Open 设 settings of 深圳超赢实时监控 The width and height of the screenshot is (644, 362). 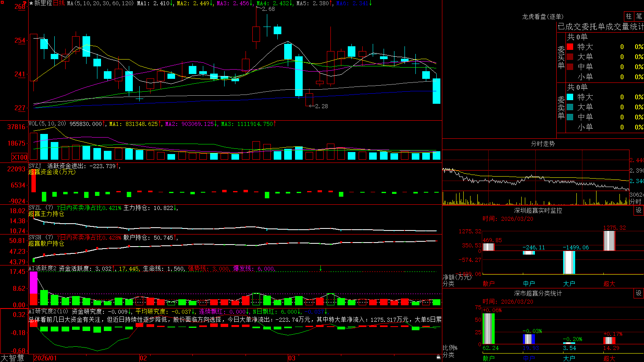tap(639, 210)
